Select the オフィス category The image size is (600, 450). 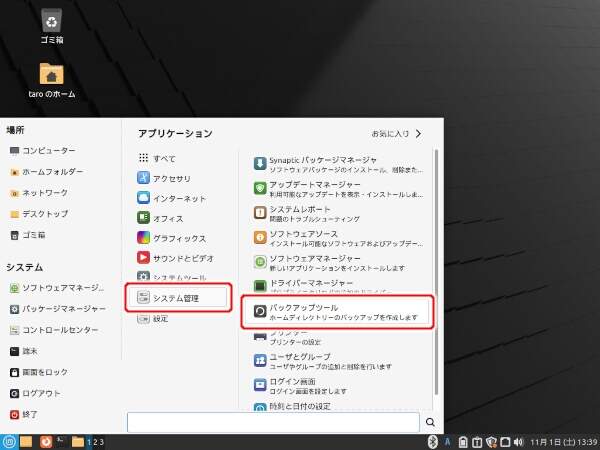tap(160, 218)
